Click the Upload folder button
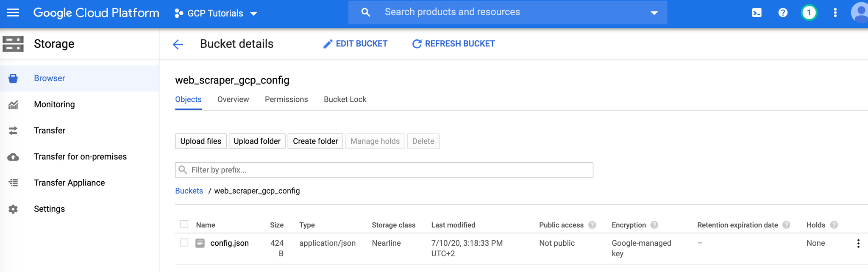 pos(257,142)
